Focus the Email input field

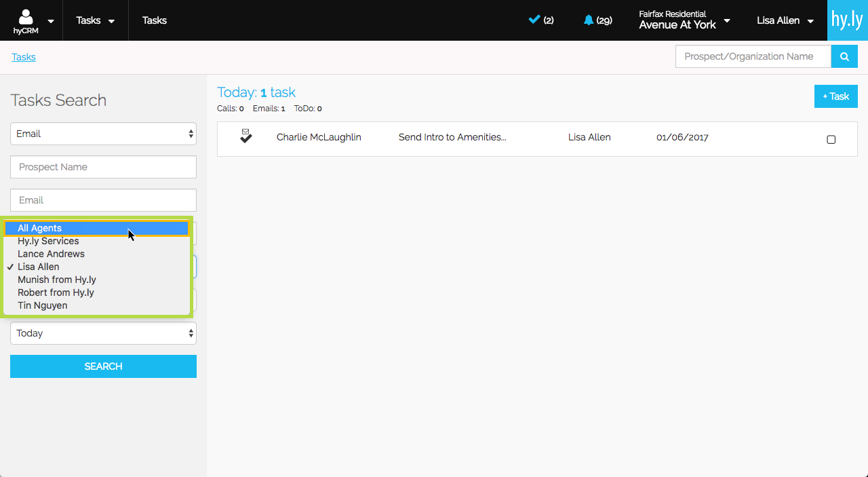tap(103, 200)
